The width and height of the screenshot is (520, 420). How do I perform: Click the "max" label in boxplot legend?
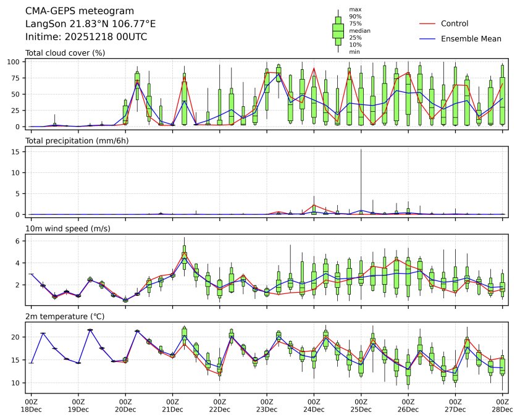(354, 9)
